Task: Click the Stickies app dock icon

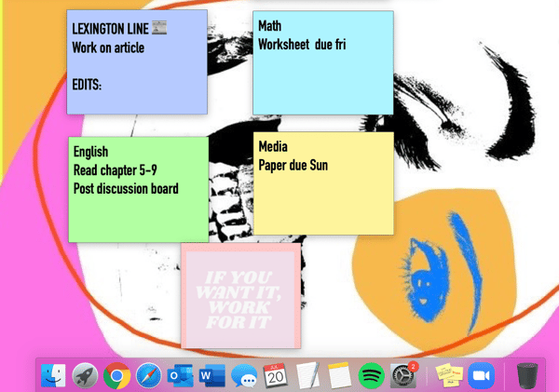Action: (x=450, y=375)
